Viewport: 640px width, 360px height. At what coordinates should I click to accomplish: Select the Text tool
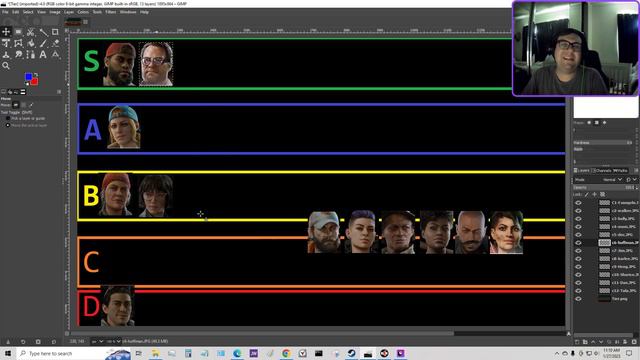click(x=43, y=55)
